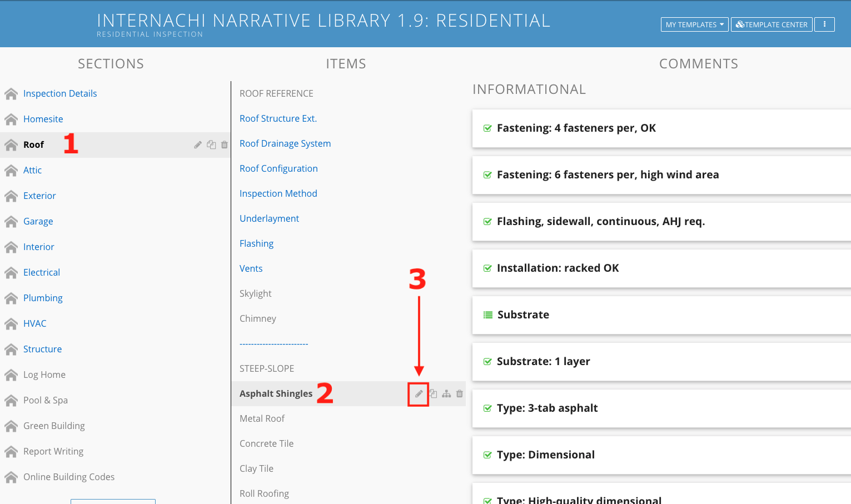The image size is (851, 504).
Task: Open the Exterior section
Action: pyautogui.click(x=39, y=196)
